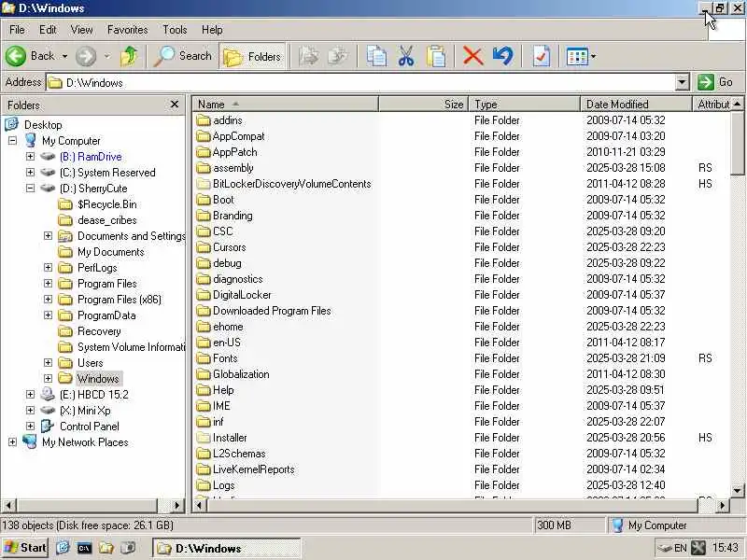Toggle the Folders pane button
Screen dimensions: 747x560
(x=252, y=56)
